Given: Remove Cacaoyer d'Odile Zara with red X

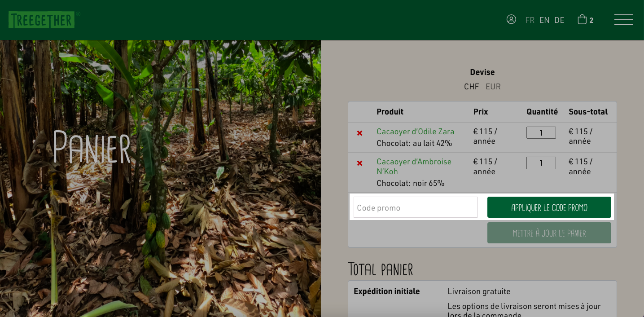Looking at the screenshot, I should [x=359, y=133].
